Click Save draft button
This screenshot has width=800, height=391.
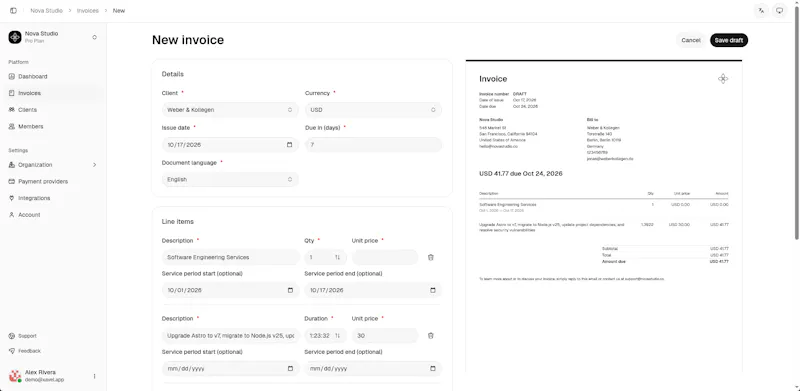[x=729, y=40]
